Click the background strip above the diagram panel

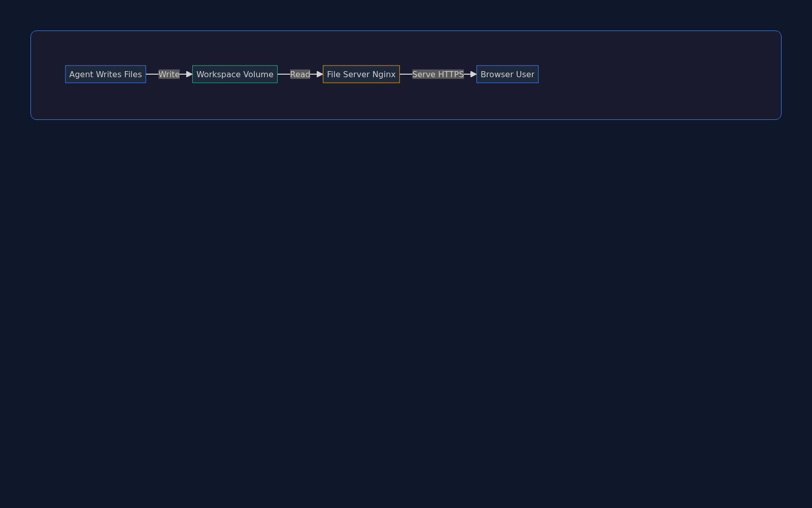click(x=406, y=15)
